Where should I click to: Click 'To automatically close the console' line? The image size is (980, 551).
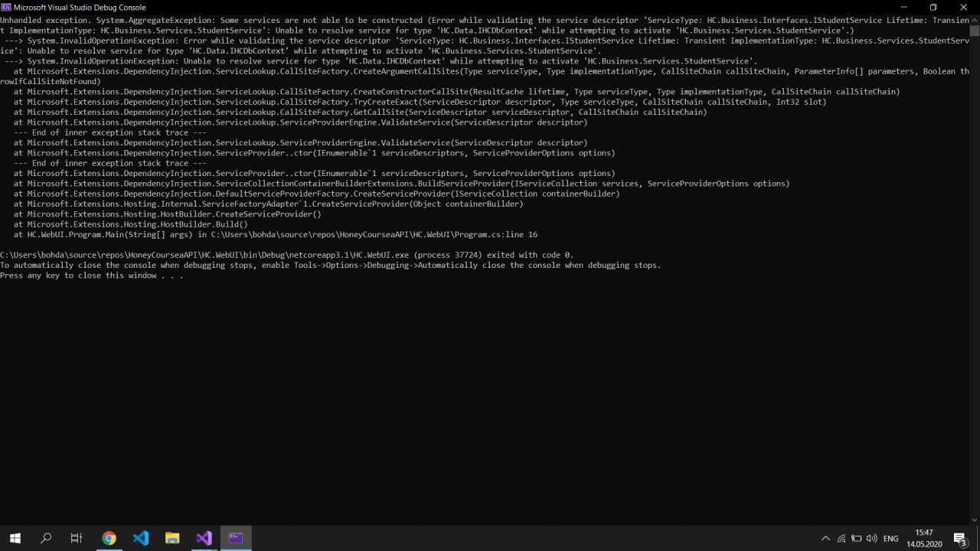[x=330, y=265]
